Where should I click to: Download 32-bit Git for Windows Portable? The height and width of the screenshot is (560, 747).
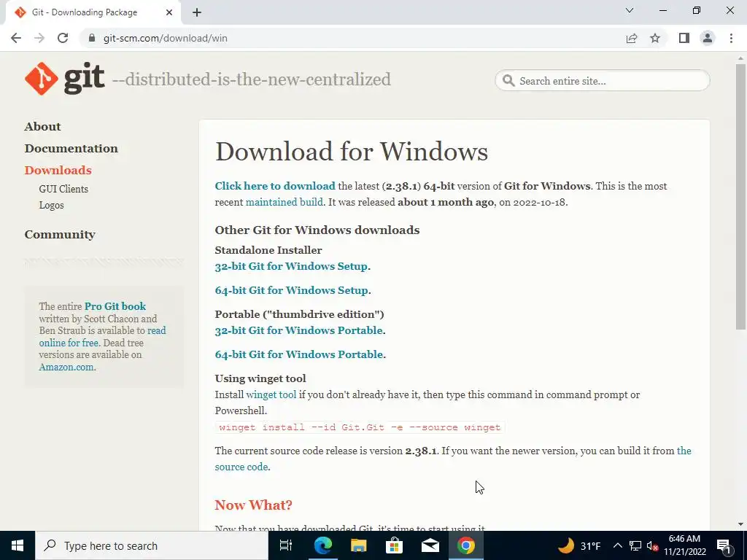298,330
